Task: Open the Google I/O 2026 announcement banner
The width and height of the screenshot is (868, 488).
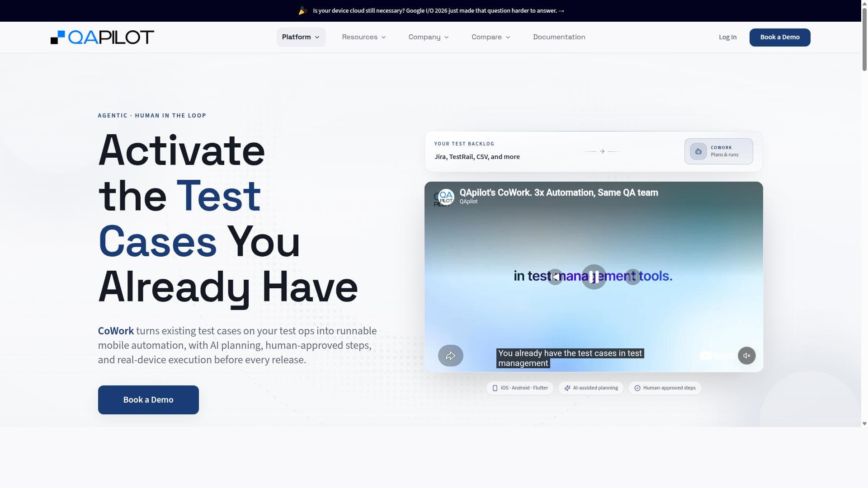Action: click(x=438, y=10)
